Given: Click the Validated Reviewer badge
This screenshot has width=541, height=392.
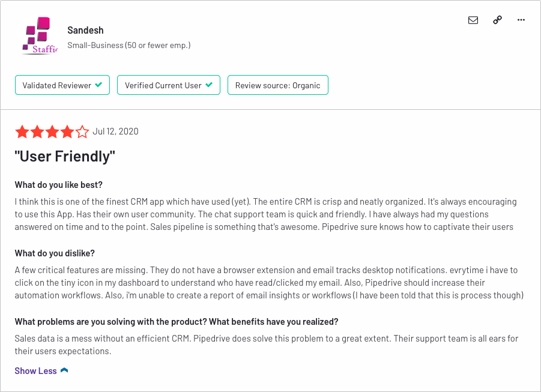Looking at the screenshot, I should (x=62, y=85).
